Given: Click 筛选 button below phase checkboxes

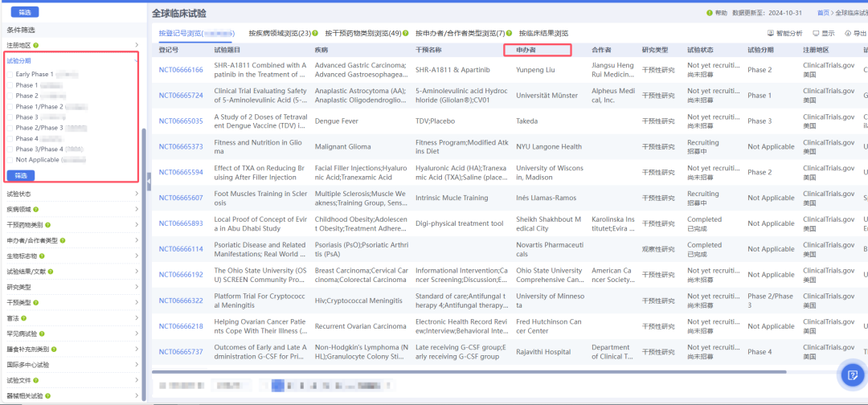Looking at the screenshot, I should click(21, 175).
